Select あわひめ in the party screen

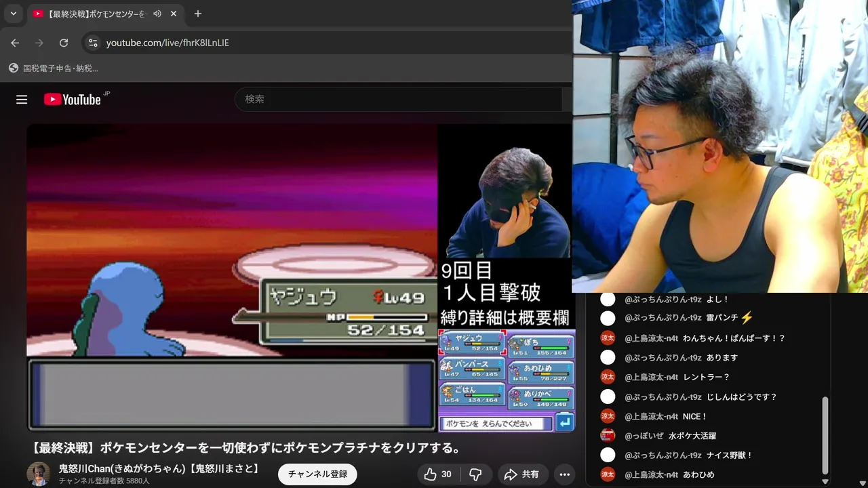[x=540, y=373]
